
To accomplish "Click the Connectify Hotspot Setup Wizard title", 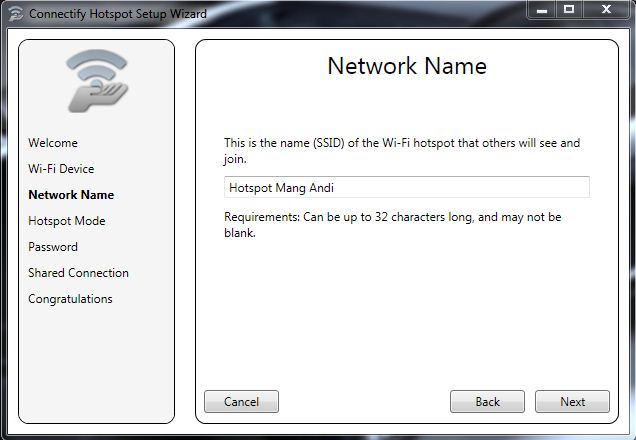I will [x=118, y=13].
